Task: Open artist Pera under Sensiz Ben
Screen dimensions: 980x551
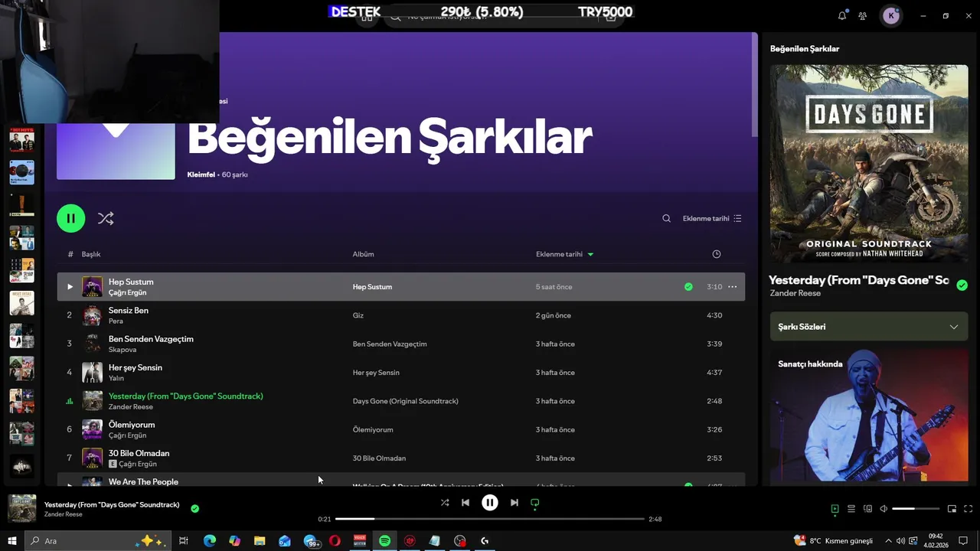Action: point(116,321)
